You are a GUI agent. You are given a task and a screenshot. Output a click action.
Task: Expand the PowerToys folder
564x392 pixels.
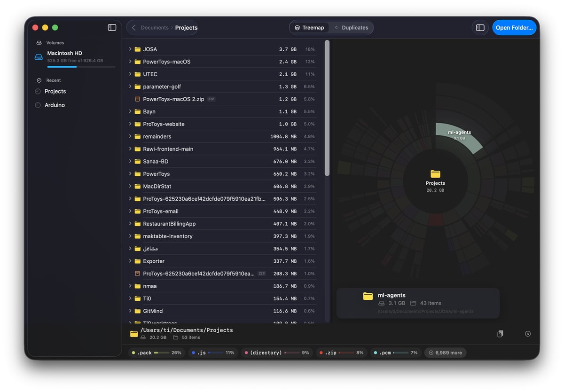[130, 174]
